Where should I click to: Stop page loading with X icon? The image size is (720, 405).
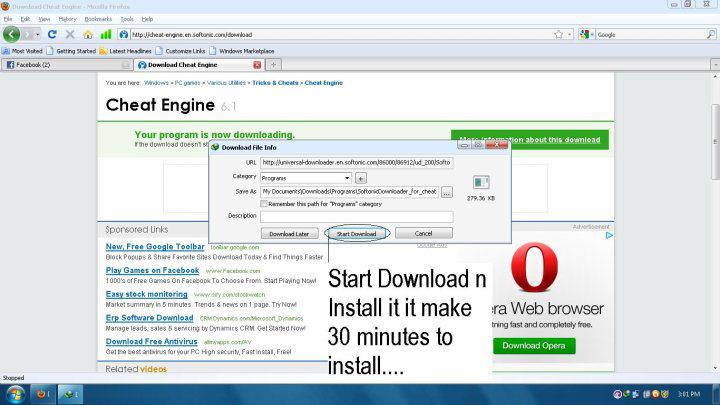[70, 34]
